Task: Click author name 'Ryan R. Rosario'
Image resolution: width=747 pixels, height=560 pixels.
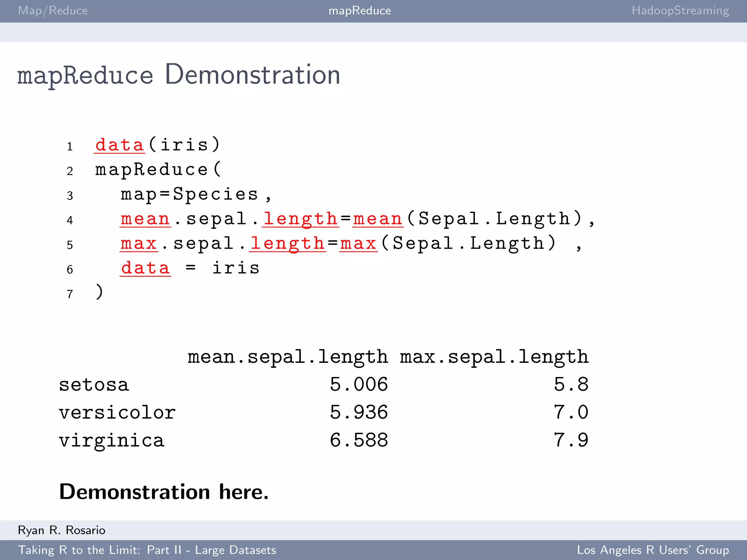Action: [x=62, y=530]
